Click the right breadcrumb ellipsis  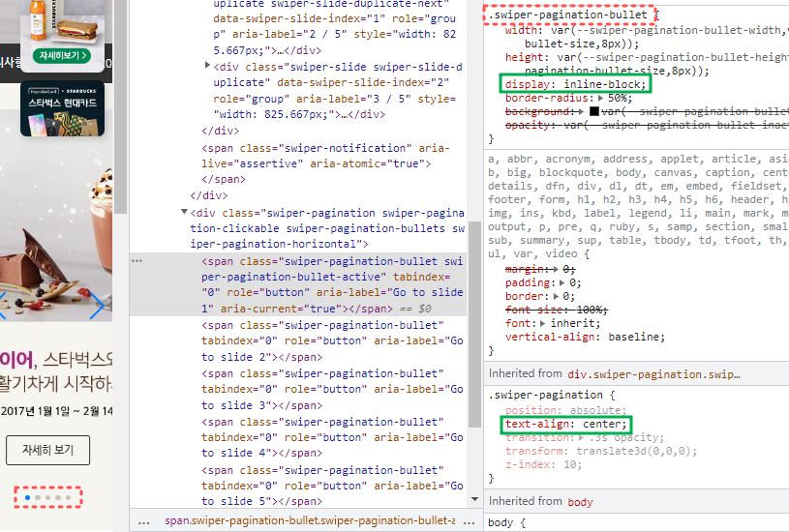[x=469, y=521]
